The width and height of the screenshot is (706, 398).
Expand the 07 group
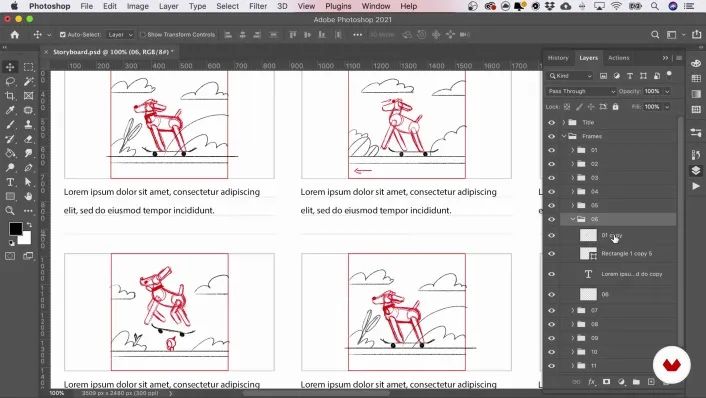pyautogui.click(x=573, y=310)
